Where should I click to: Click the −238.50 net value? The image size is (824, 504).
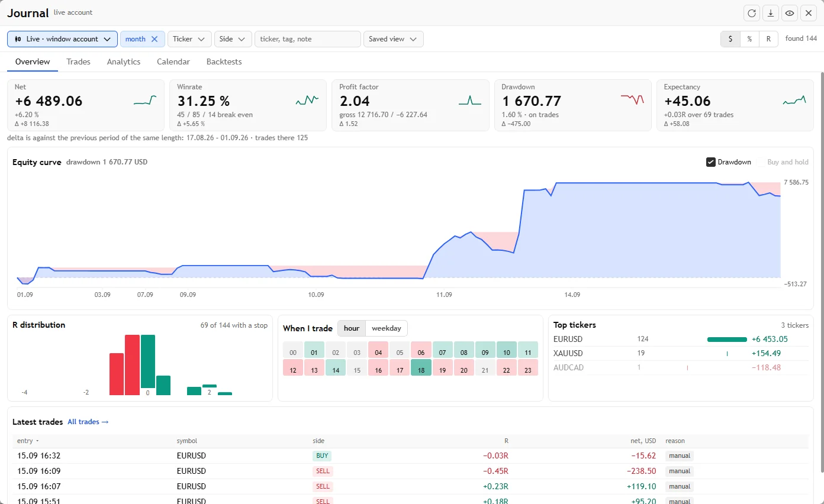(x=642, y=471)
